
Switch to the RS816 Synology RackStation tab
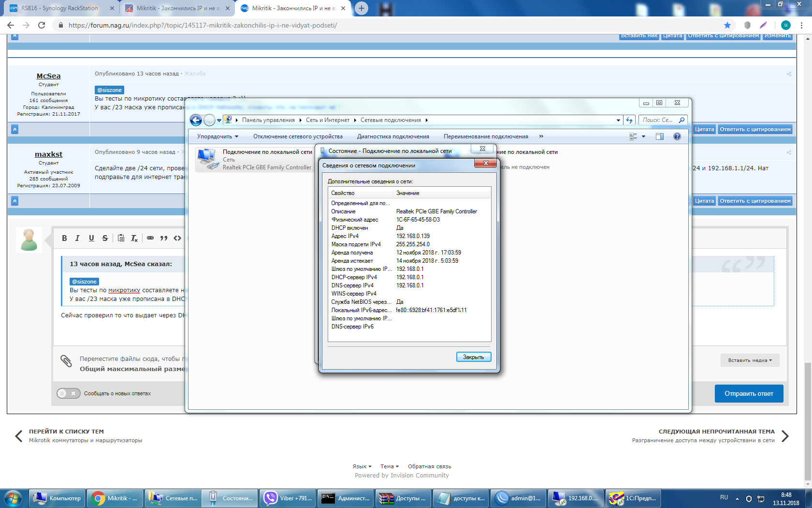click(59, 8)
